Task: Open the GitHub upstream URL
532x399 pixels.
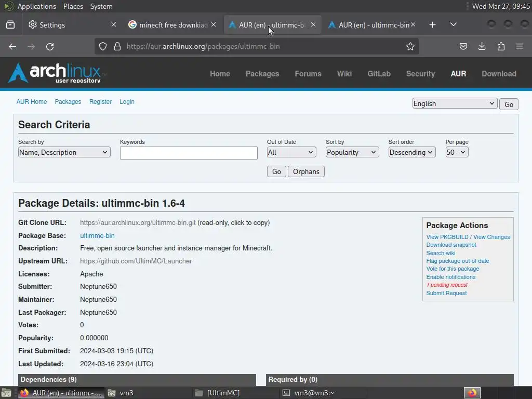Action: [x=136, y=261]
